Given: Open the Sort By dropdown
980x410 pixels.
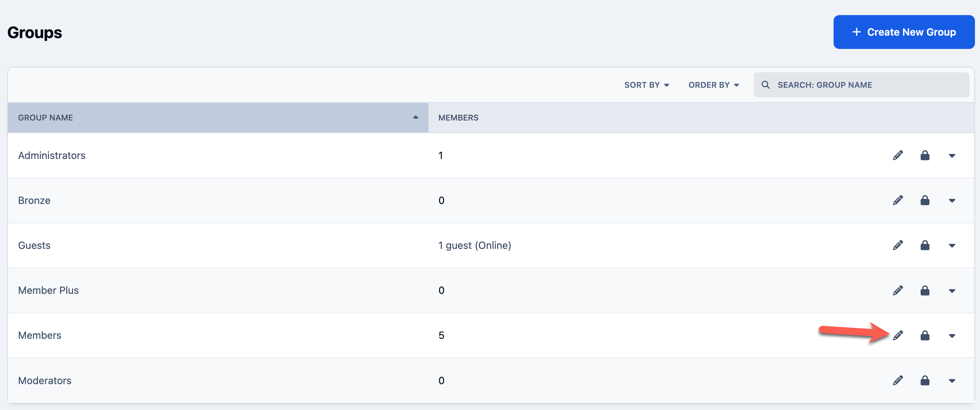Looking at the screenshot, I should [x=646, y=85].
